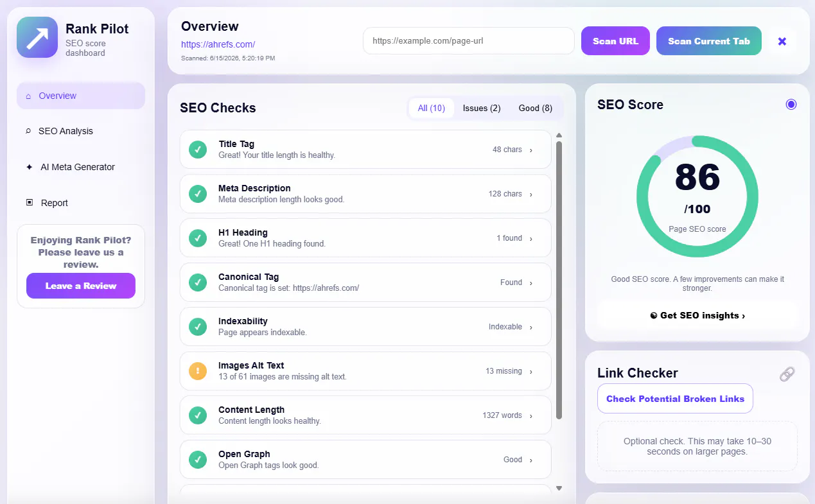
Task: Click "13 of 61 images are missing alt text."
Action: tap(283, 377)
